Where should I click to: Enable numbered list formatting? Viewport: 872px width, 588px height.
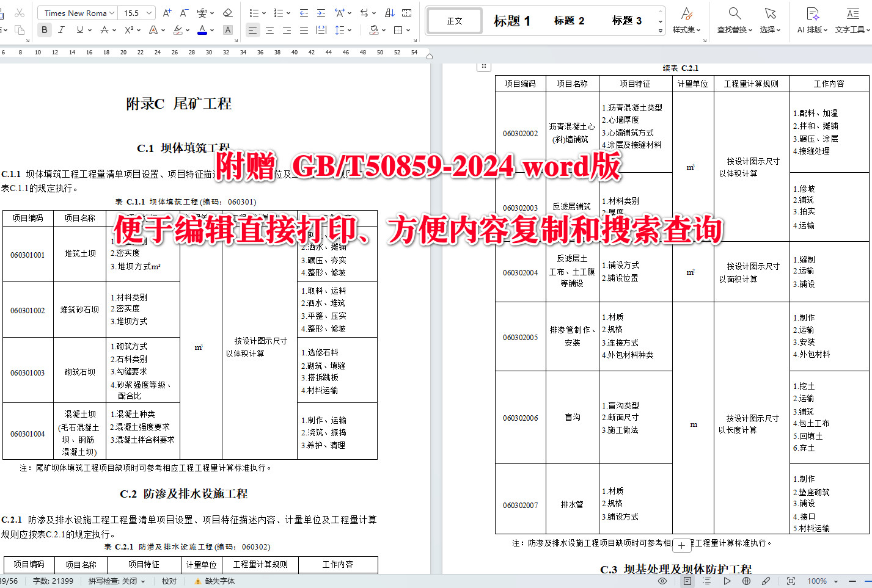(277, 12)
